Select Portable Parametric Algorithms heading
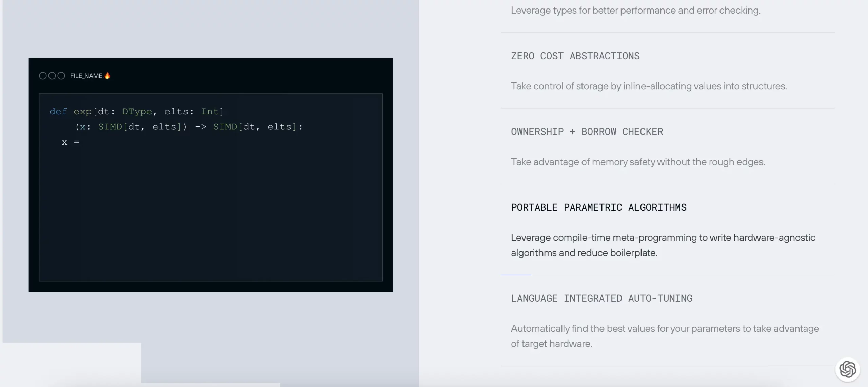This screenshot has height=387, width=868. [x=598, y=207]
